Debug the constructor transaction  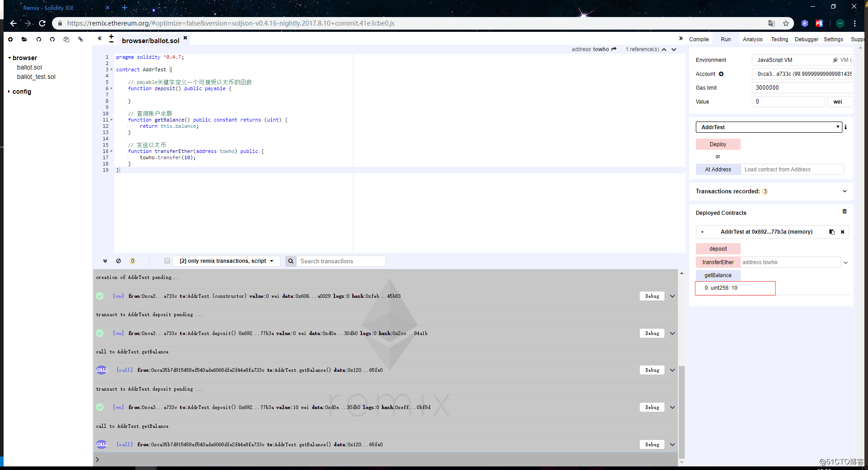click(652, 296)
